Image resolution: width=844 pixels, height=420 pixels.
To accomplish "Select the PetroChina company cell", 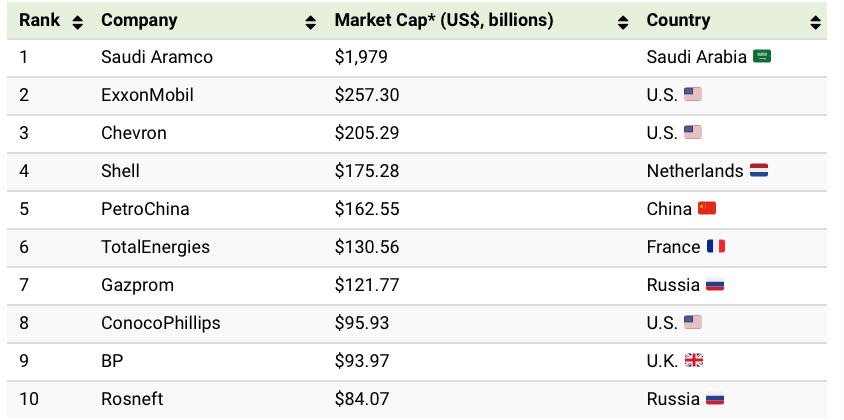I will point(145,209).
